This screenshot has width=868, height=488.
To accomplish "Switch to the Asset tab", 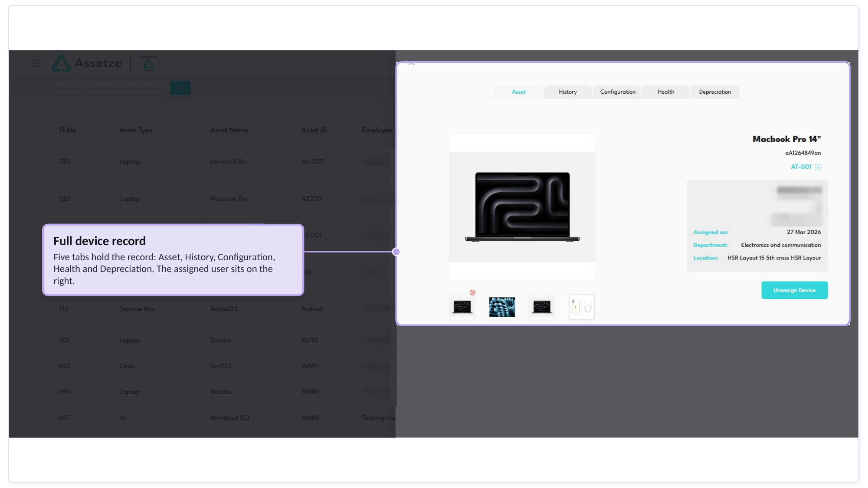I will 518,92.
